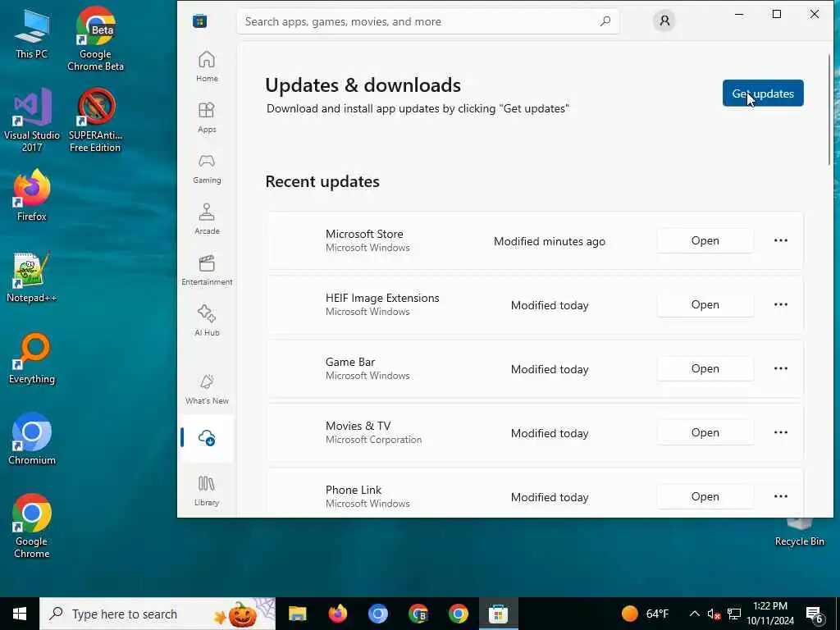This screenshot has width=840, height=630.
Task: Show more options for Microsoft Store row
Action: coord(781,240)
